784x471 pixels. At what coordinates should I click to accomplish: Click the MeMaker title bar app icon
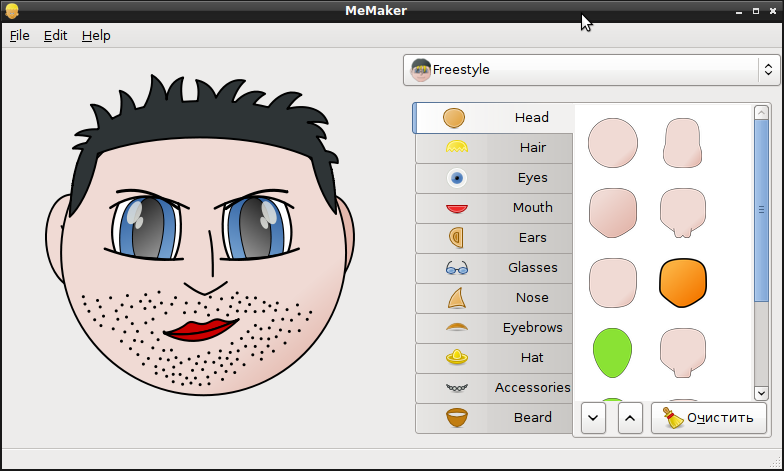coord(12,11)
